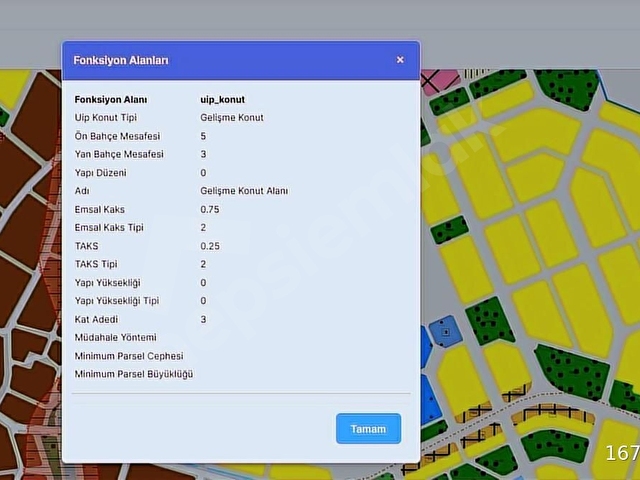
Task: Click the Yapı Yüksekliği Tipi value 0
Action: (x=203, y=301)
